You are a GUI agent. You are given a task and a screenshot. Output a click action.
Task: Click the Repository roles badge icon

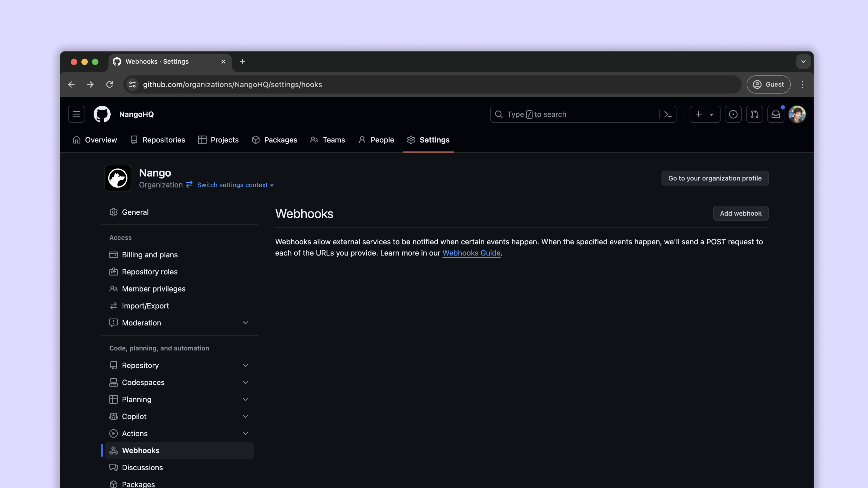pos(114,272)
